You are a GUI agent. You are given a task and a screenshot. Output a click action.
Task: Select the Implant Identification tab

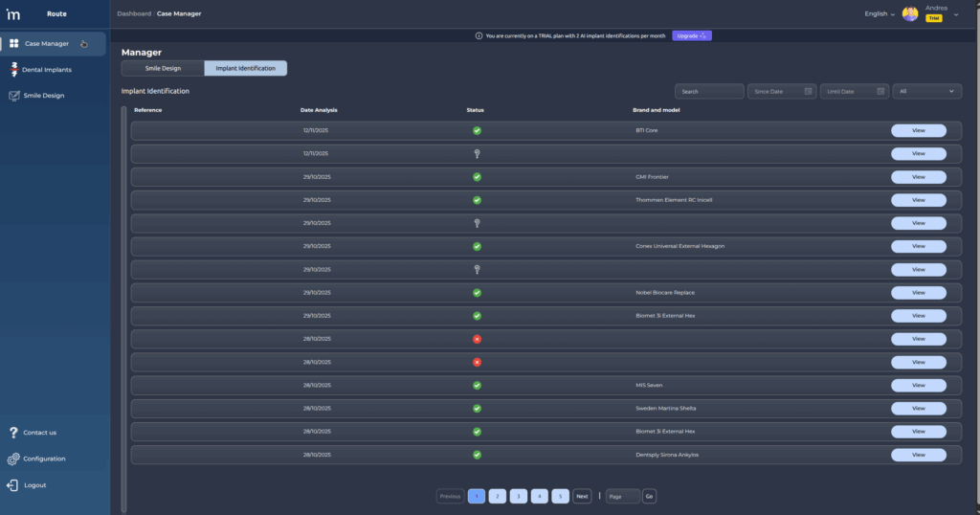(x=245, y=68)
